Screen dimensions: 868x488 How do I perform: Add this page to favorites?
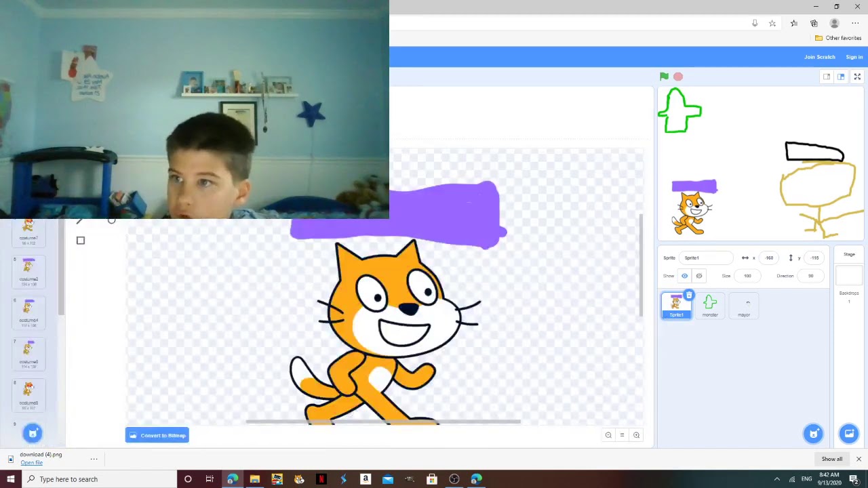772,23
